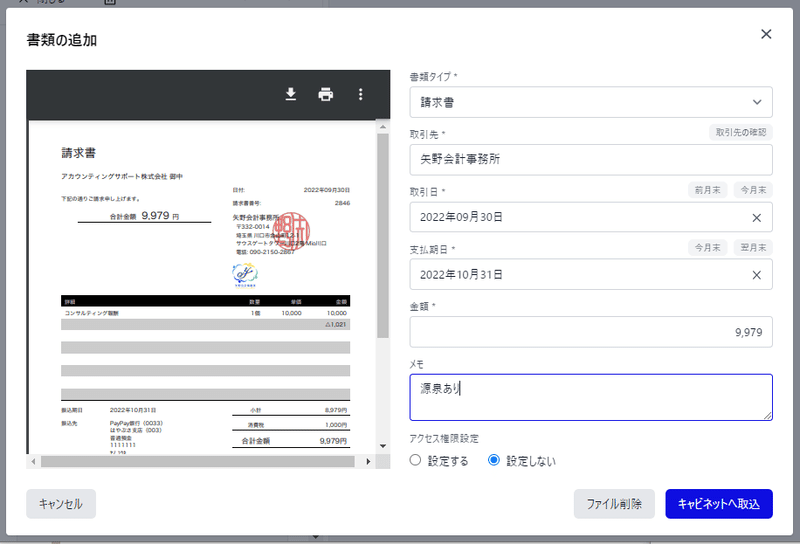Select 設定しない access permission radio
Image resolution: width=800 pixels, height=544 pixels.
click(x=494, y=460)
